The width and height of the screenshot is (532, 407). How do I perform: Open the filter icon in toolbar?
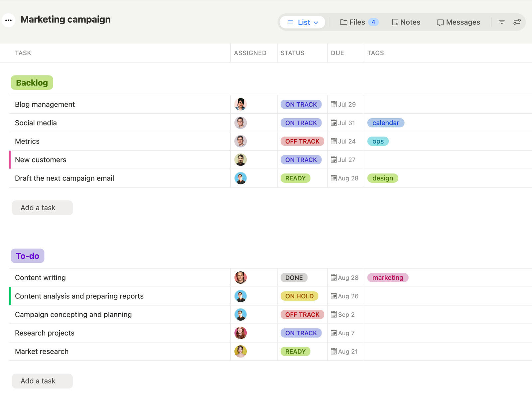click(502, 22)
